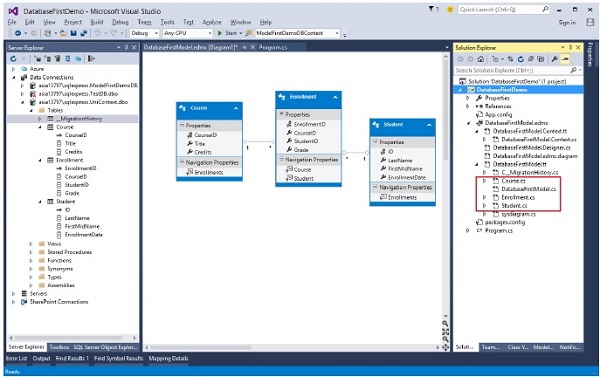Viewport: 600px width, 377px height.
Task: Open the Build menu
Action: tap(97, 22)
